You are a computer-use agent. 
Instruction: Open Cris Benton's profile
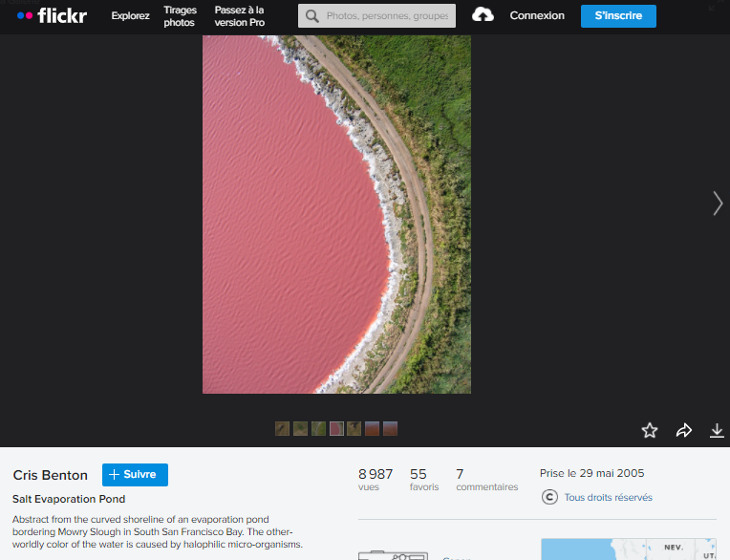coord(51,475)
